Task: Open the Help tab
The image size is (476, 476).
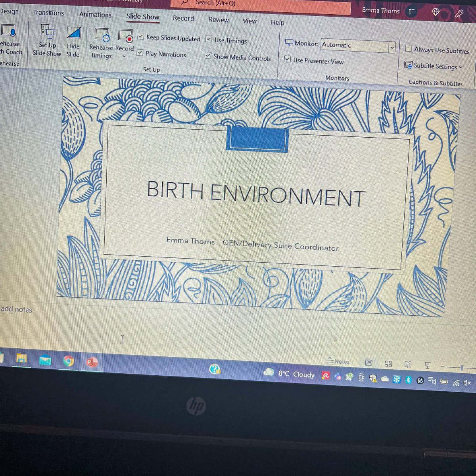Action: (277, 22)
